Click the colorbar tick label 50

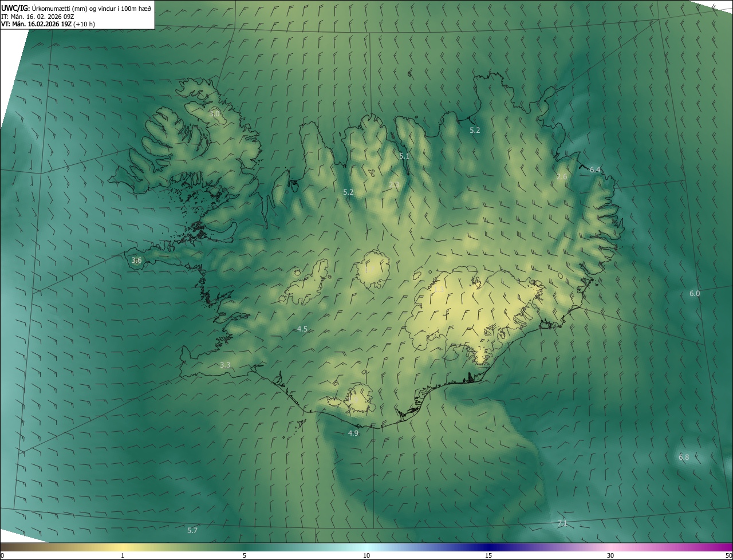click(728, 555)
